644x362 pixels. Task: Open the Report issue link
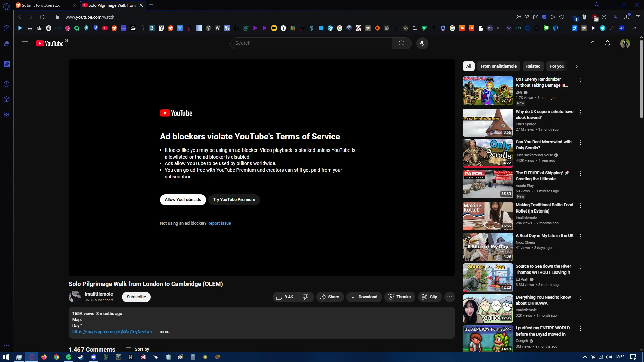pos(219,223)
